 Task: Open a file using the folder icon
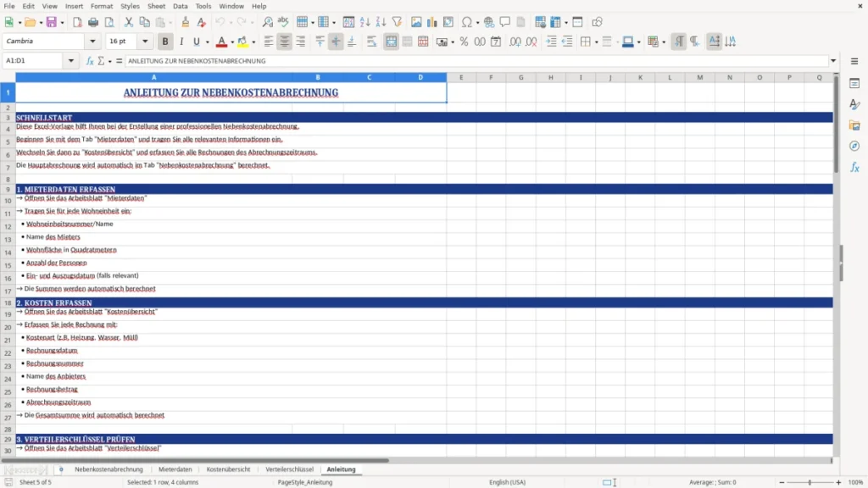coord(30,22)
